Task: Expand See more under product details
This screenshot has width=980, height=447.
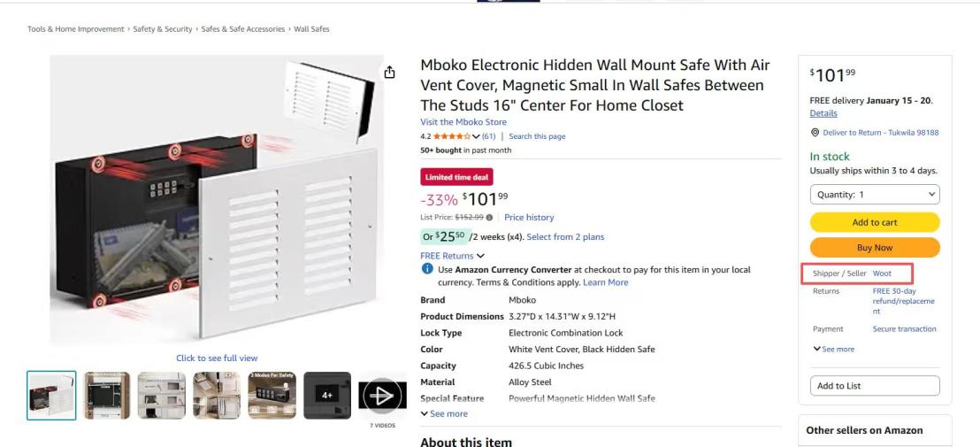Action: pos(444,413)
